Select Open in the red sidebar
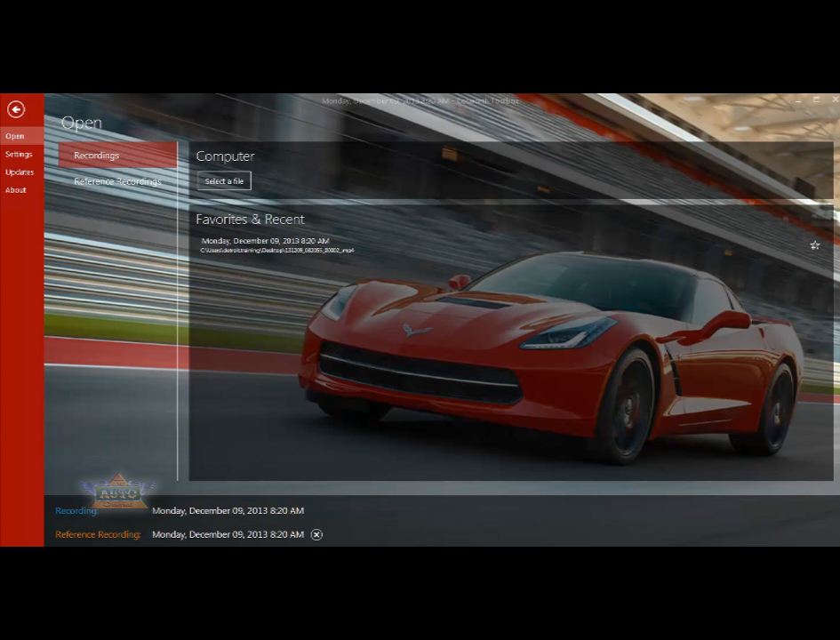The height and width of the screenshot is (640, 840). [x=15, y=136]
